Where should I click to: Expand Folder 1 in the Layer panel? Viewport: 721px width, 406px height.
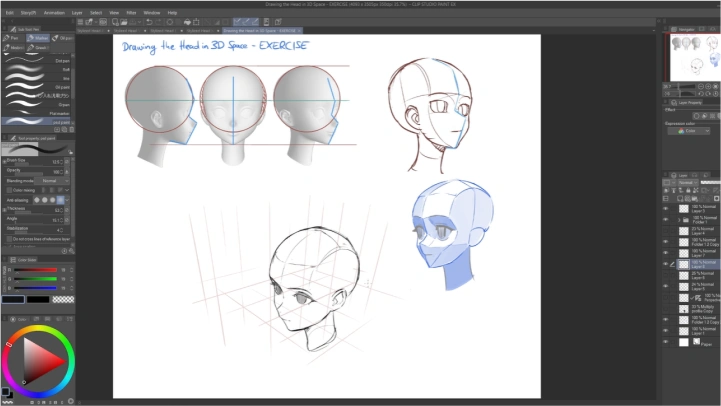point(678,220)
